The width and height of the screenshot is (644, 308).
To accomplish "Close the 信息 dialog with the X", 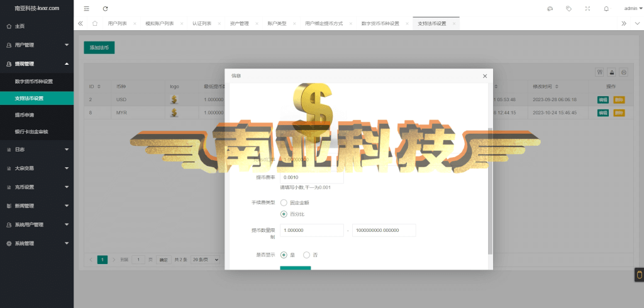I will (x=485, y=76).
